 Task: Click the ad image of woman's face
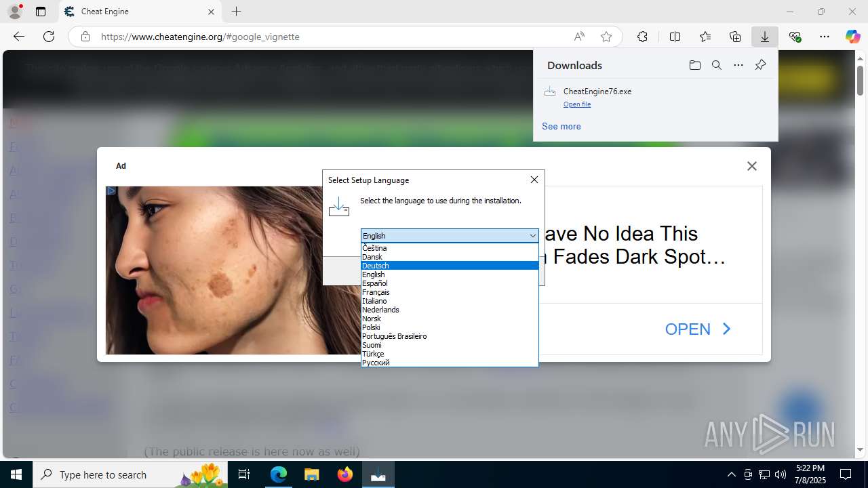click(233, 270)
